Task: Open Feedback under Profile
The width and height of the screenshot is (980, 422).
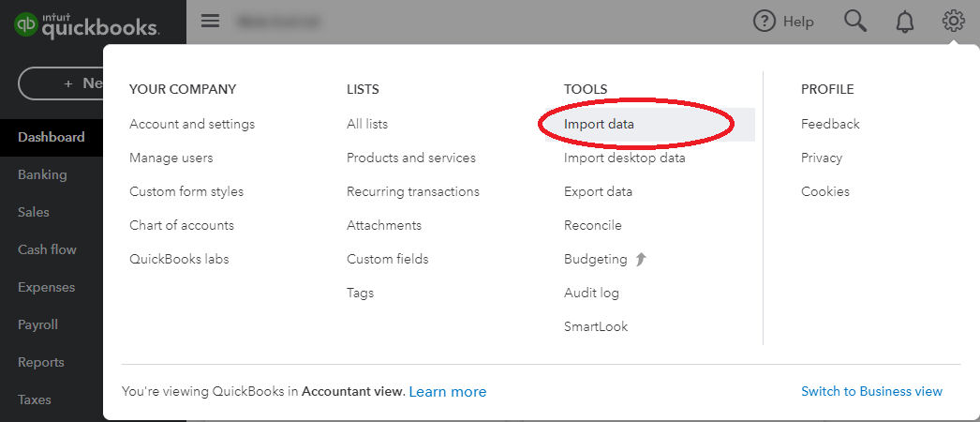Action: 830,124
